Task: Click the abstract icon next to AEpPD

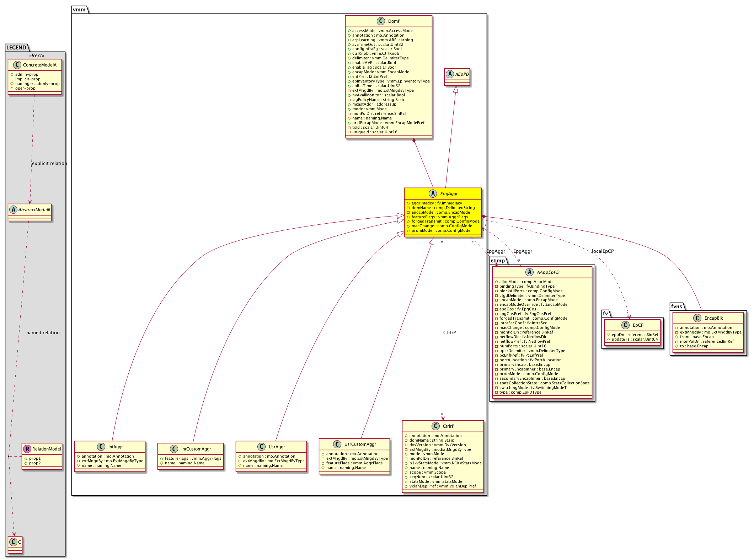Action: (450, 74)
